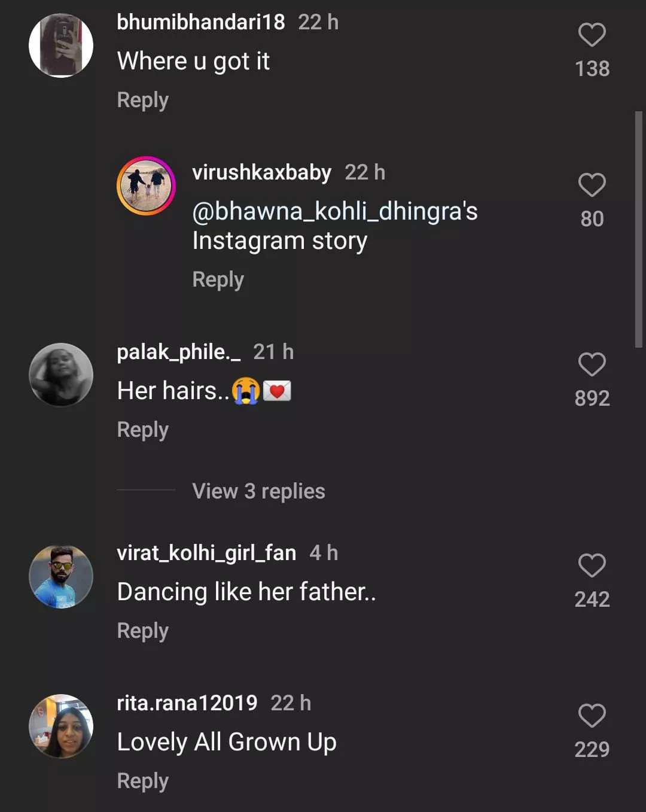646x812 pixels.
Task: Open virat_kolhi_girl_fan's avatar
Action: click(61, 577)
